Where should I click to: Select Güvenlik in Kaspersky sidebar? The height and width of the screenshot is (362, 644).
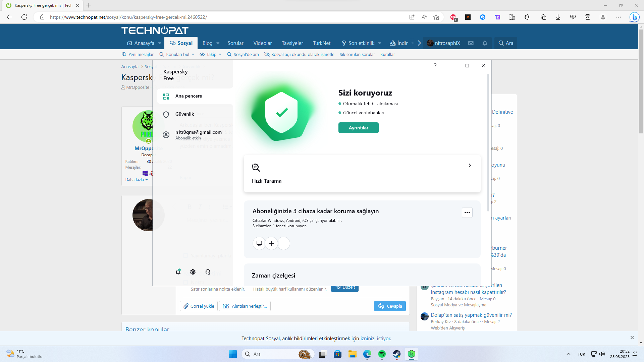(184, 114)
